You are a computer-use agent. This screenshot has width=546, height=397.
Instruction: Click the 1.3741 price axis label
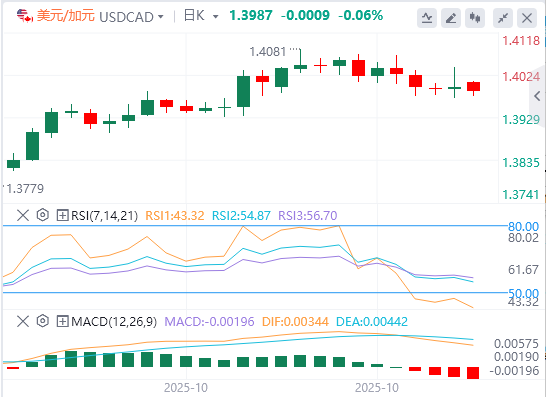[x=521, y=195]
